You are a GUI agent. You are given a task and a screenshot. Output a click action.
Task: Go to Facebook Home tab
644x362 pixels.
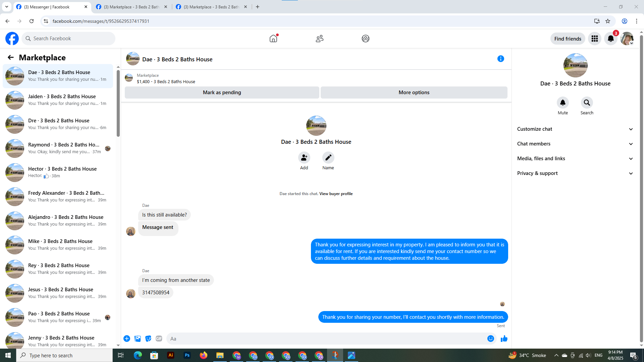pyautogui.click(x=273, y=39)
